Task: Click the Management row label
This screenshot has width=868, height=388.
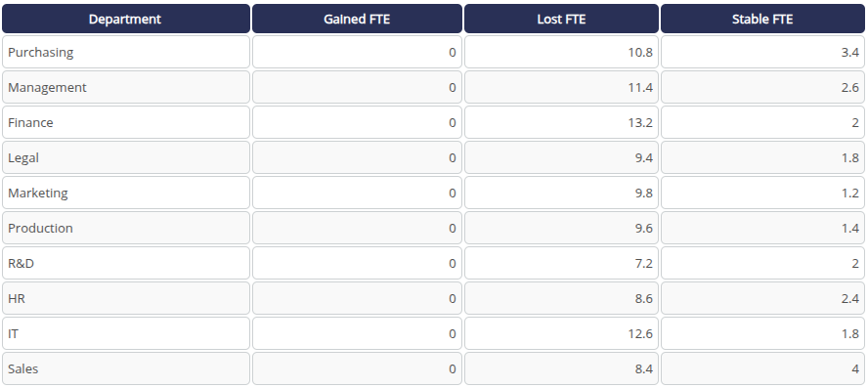Action: (x=126, y=87)
